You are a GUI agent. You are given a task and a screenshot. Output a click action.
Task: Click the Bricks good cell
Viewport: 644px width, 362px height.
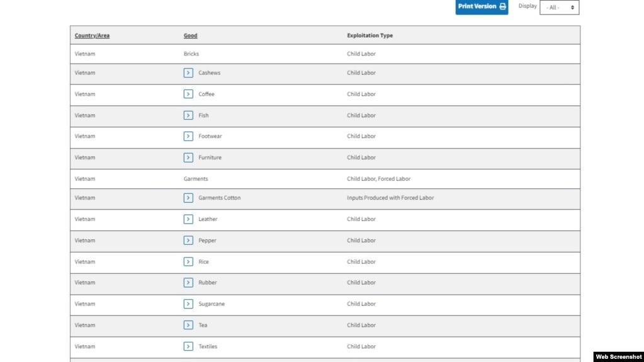[x=191, y=54]
